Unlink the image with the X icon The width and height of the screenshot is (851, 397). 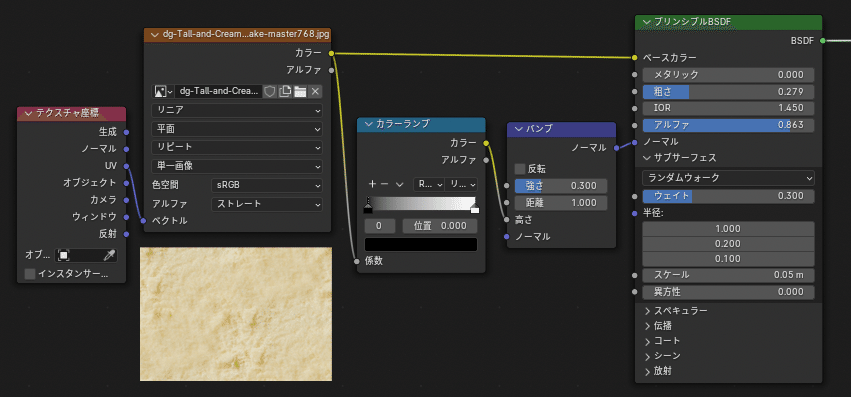pos(315,91)
